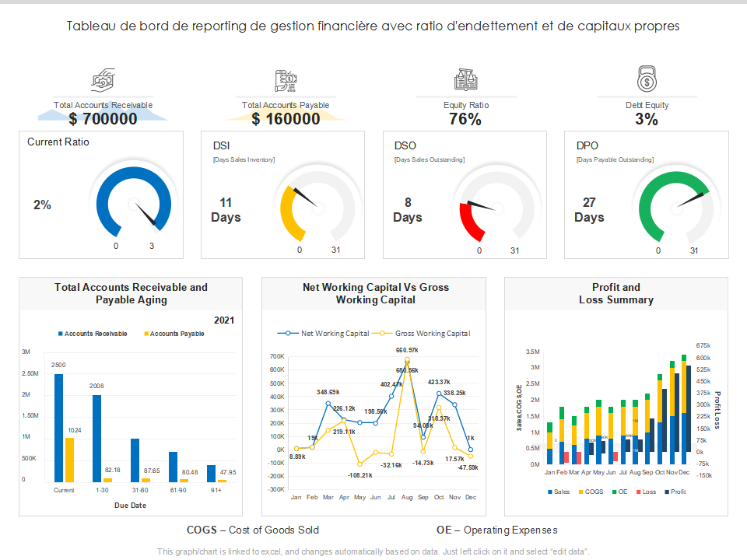Click the Net Working Capital legend marker
The width and height of the screenshot is (747, 560).
point(288,334)
